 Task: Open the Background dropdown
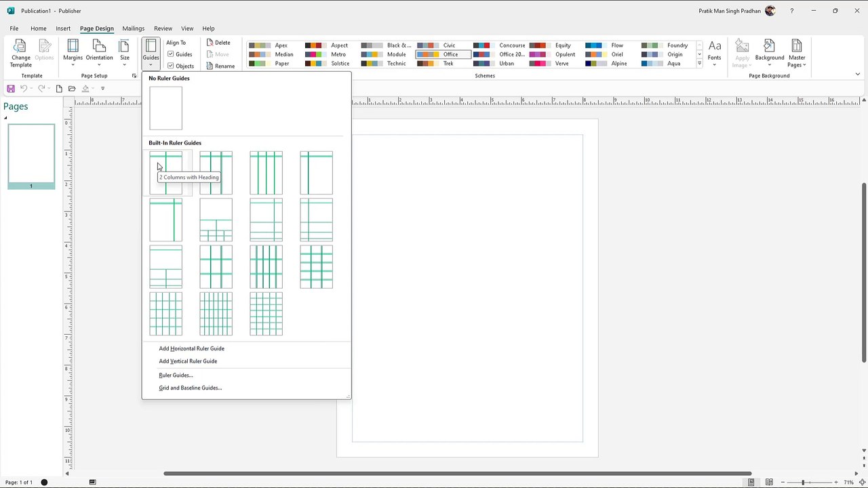point(770,54)
